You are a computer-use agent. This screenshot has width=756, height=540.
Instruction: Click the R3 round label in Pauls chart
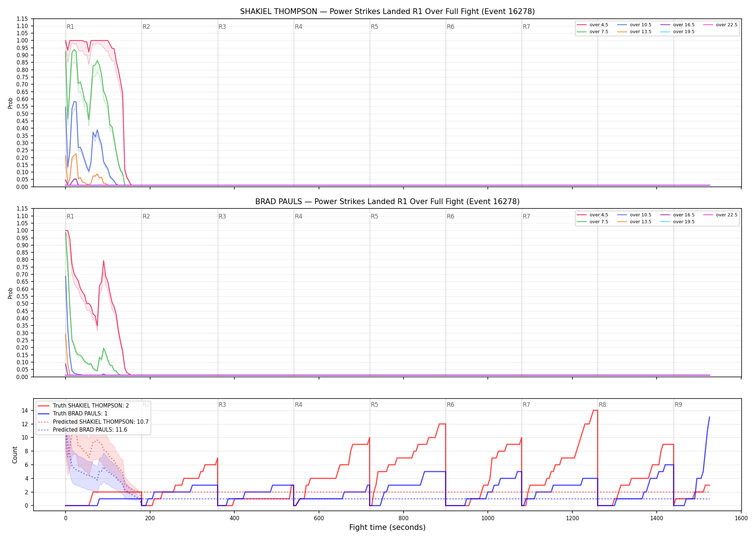222,216
